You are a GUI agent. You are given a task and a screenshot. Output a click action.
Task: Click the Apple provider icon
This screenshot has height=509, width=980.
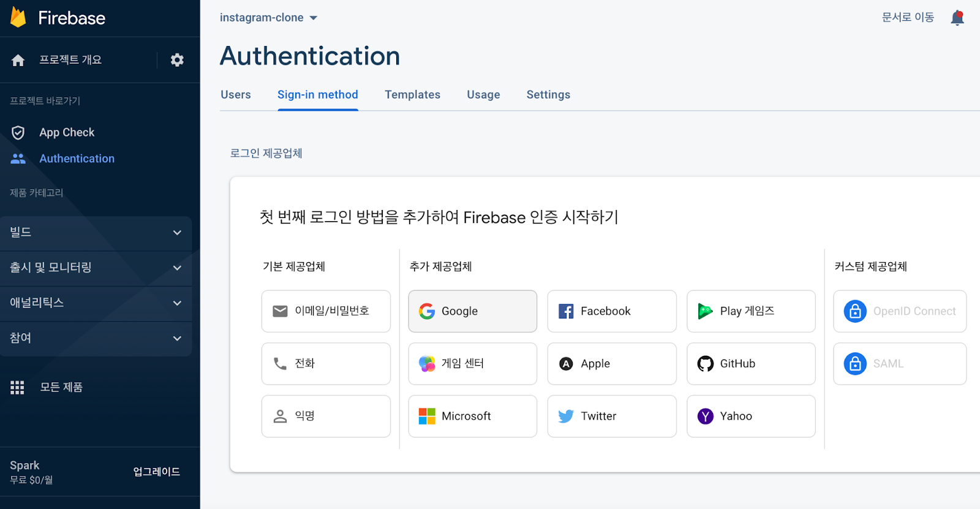tap(566, 364)
